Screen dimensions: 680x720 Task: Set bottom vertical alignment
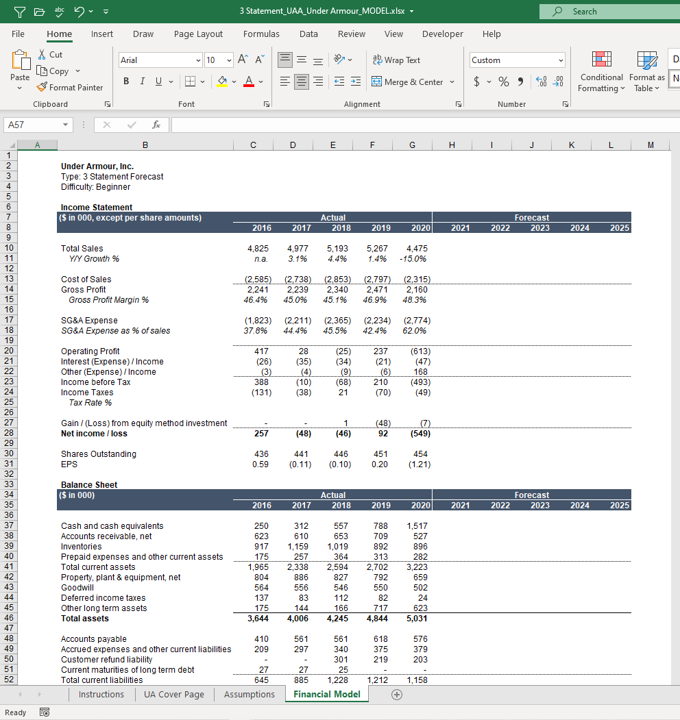[x=318, y=60]
